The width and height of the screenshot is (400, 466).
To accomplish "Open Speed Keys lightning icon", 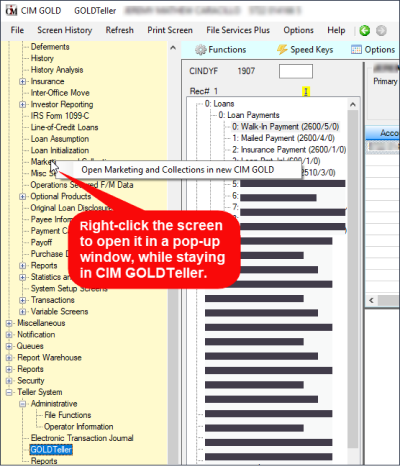I will click(282, 50).
